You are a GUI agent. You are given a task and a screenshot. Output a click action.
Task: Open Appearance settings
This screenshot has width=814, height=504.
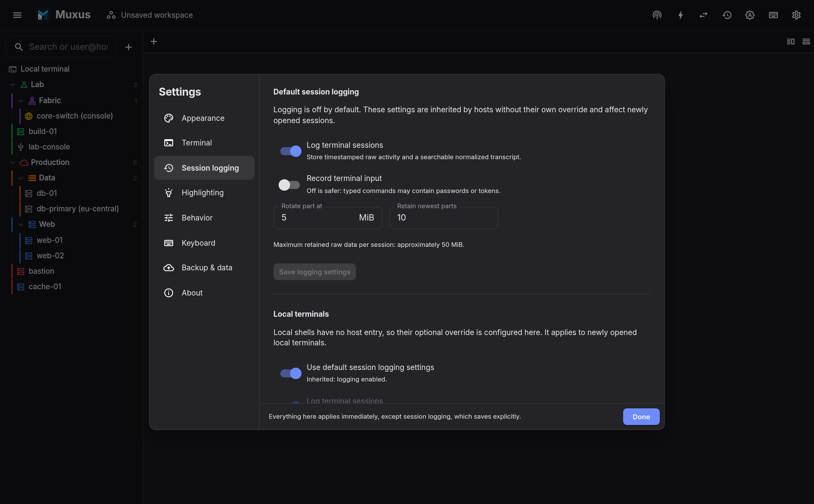pyautogui.click(x=204, y=118)
